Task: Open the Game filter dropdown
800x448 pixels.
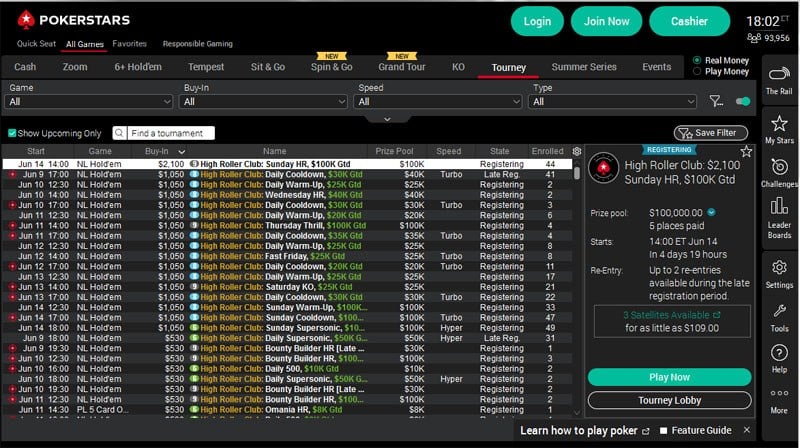Action: coord(89,102)
